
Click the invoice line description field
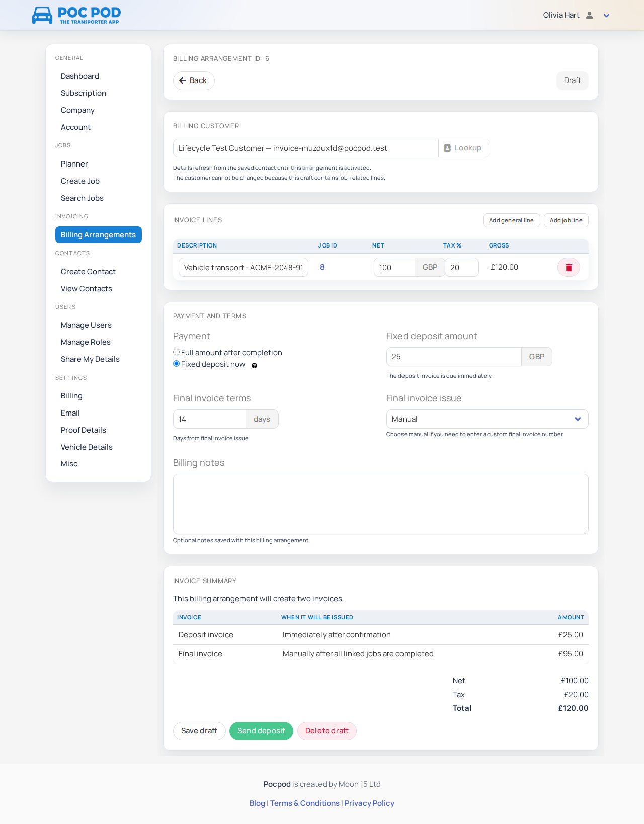tap(244, 268)
